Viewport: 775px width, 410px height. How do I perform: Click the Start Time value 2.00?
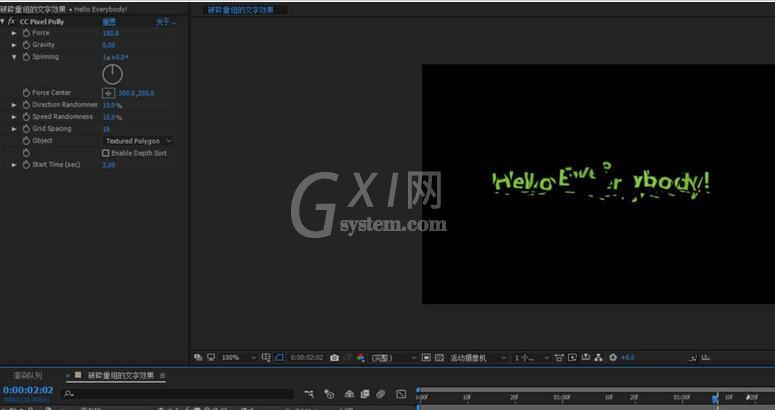tap(109, 165)
